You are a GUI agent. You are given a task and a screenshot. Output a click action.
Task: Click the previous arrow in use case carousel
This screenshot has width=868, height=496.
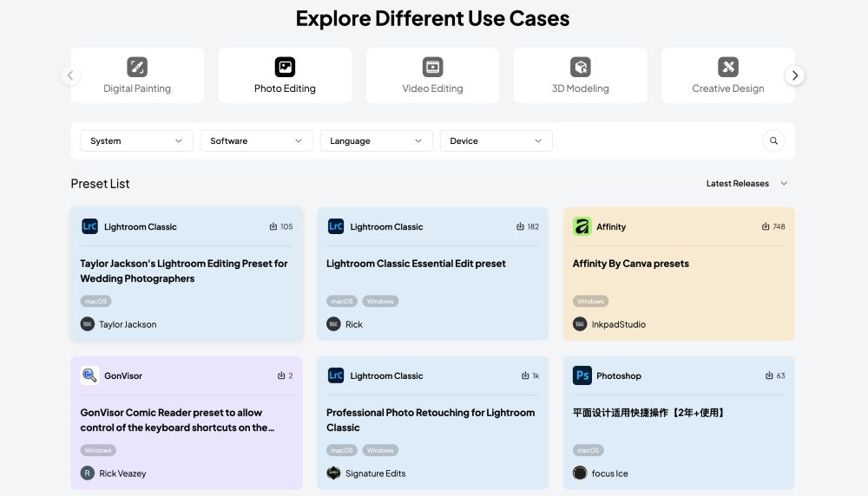70,75
